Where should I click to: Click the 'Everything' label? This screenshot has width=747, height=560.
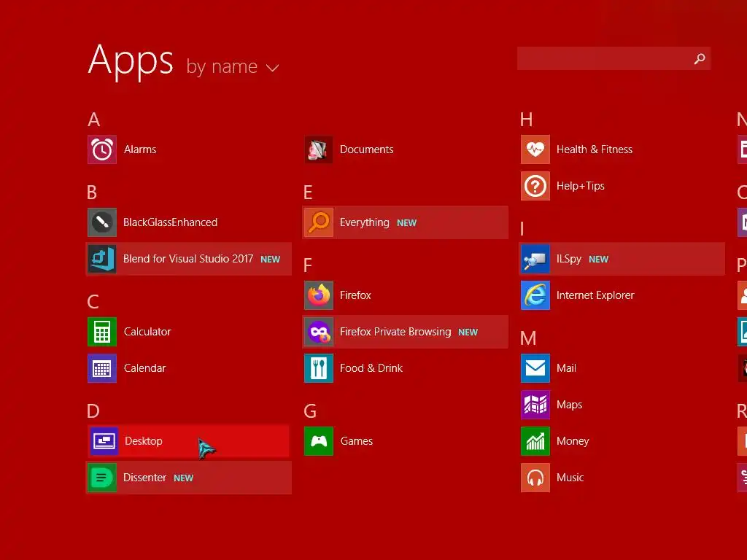[x=365, y=223]
